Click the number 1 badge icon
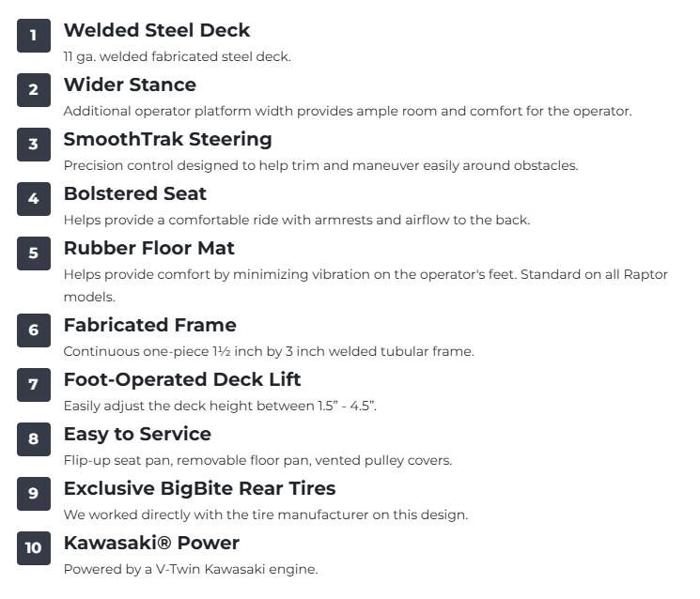This screenshot has height=599, width=700. click(x=34, y=36)
